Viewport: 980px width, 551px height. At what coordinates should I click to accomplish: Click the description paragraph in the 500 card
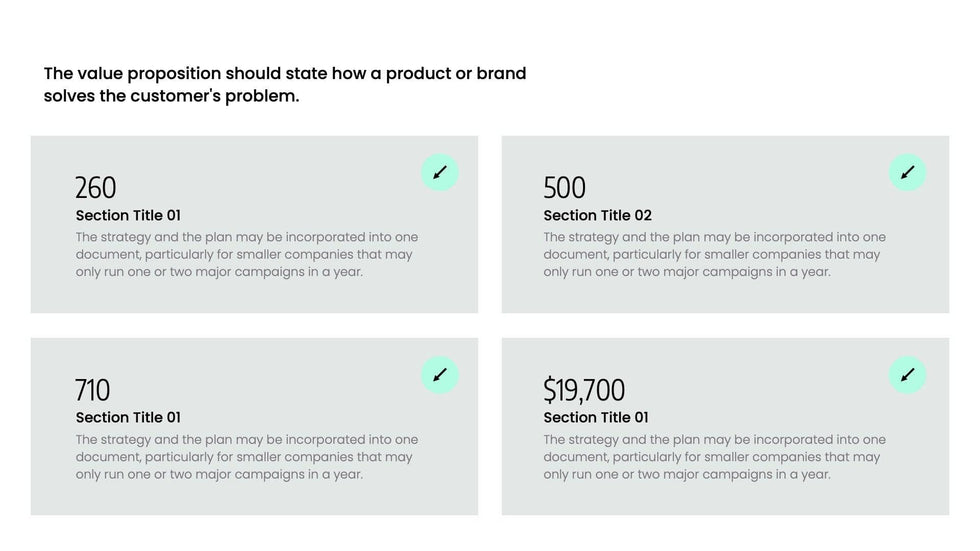[x=714, y=254]
